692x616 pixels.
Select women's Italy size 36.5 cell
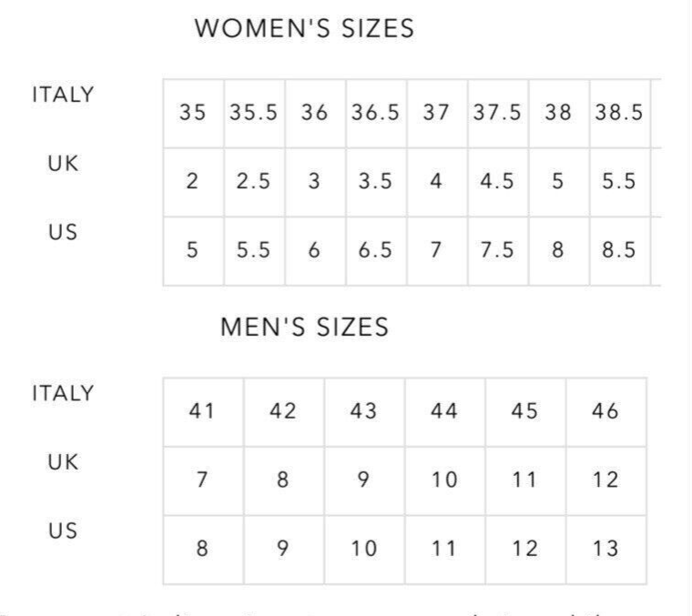376,114
